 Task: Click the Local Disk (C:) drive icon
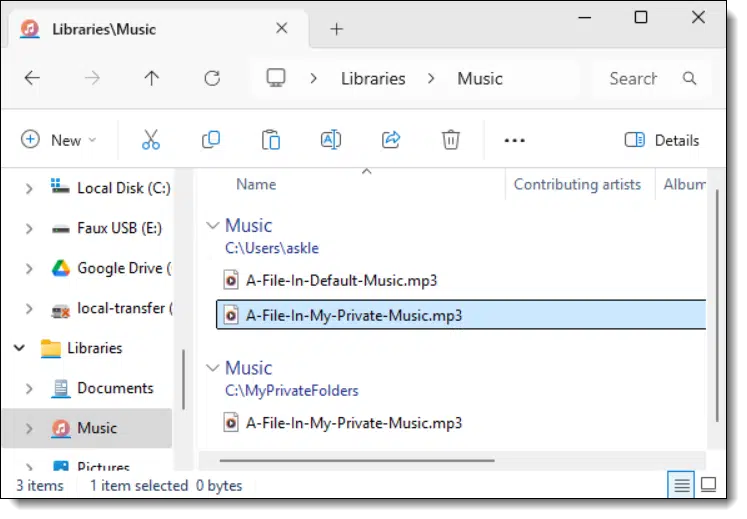click(x=60, y=187)
